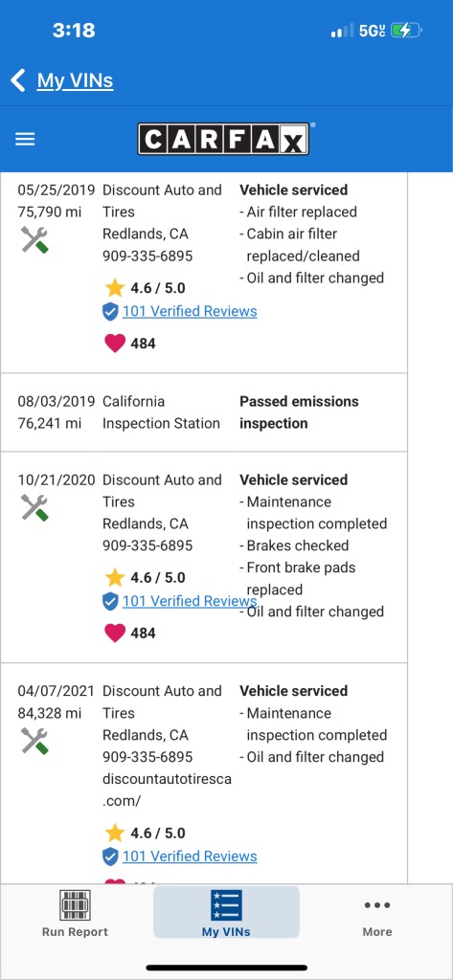Tap the wrench icon for 04/07/2021 service
Image resolution: width=453 pixels, height=980 pixels.
tap(34, 741)
